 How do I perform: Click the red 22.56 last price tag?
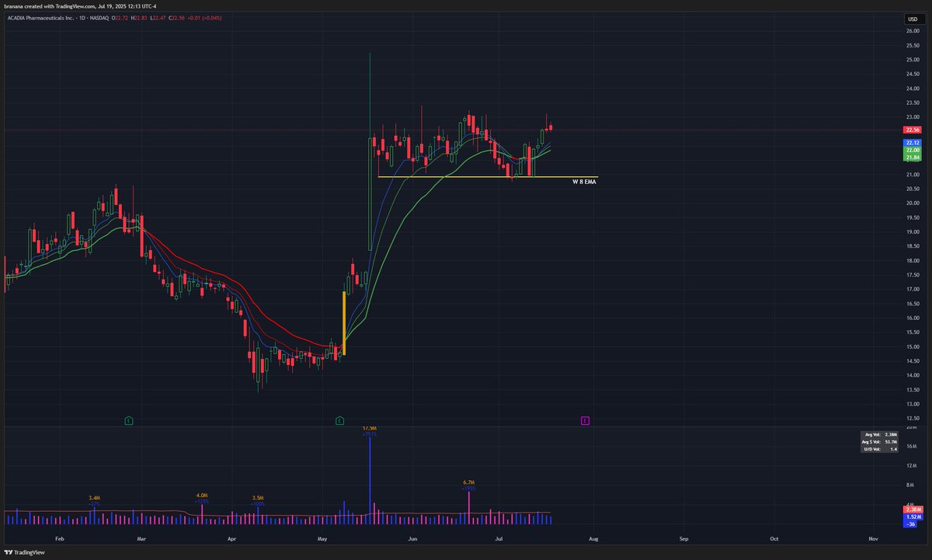click(x=913, y=130)
